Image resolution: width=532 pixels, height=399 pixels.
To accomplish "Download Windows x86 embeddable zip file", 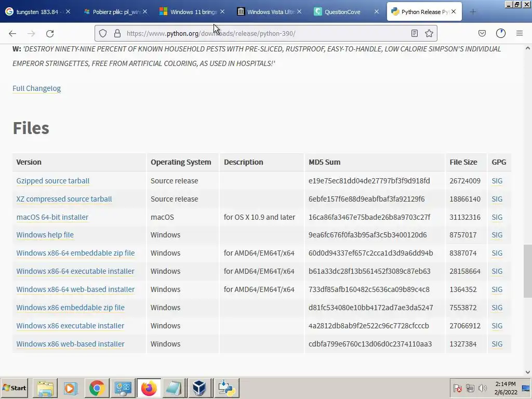I will [70, 308].
